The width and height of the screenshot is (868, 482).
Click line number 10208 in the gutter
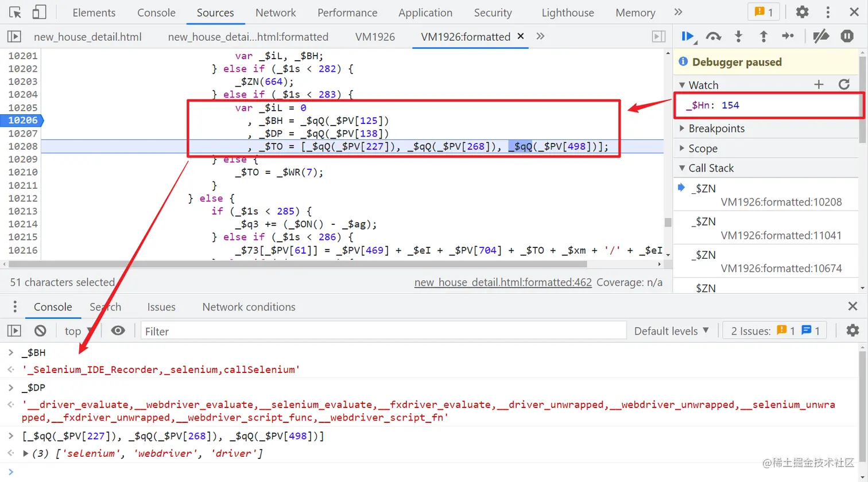pyautogui.click(x=22, y=146)
